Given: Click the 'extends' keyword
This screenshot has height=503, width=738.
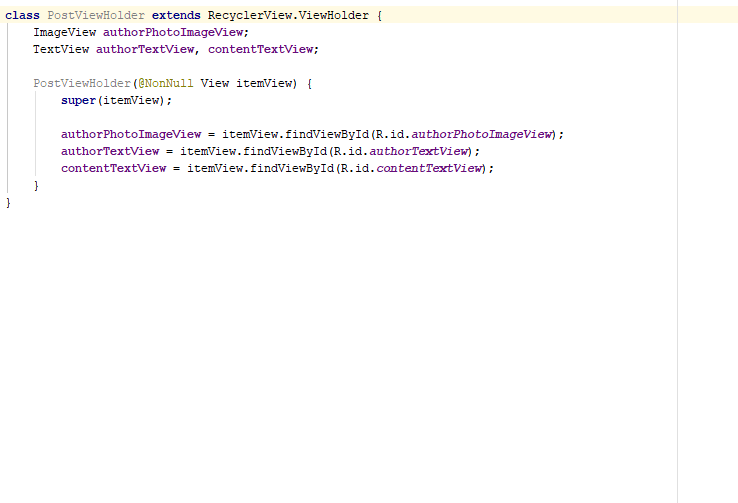Looking at the screenshot, I should (x=176, y=16).
